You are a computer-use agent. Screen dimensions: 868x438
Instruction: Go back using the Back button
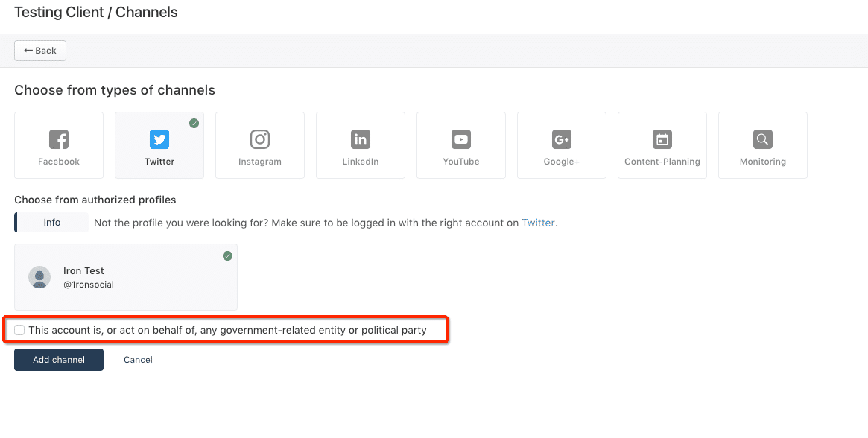coord(39,51)
